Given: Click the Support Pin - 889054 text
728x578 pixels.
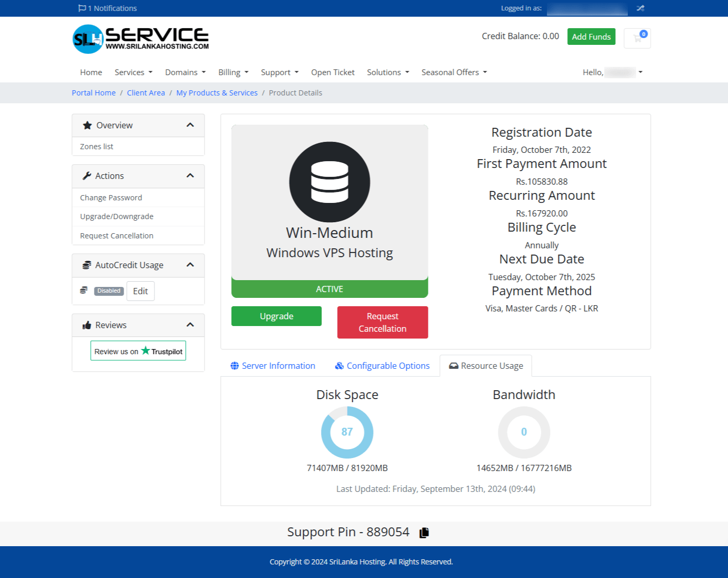Looking at the screenshot, I should tap(348, 532).
